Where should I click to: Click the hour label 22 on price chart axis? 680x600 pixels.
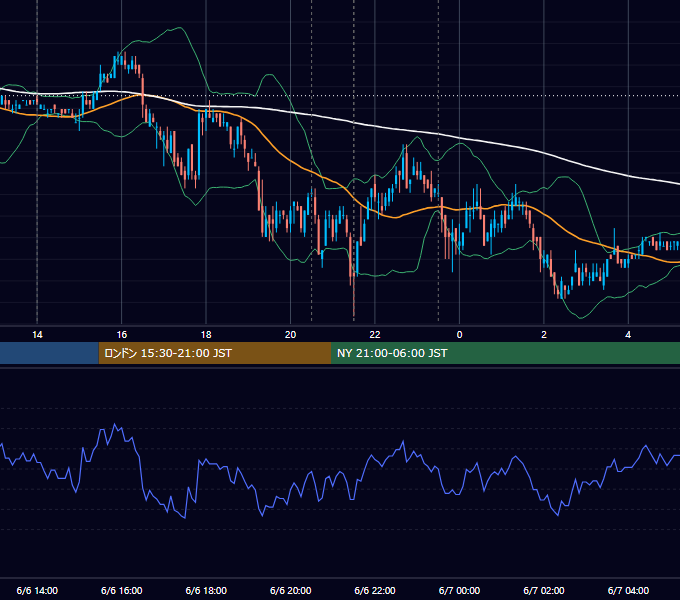375,335
